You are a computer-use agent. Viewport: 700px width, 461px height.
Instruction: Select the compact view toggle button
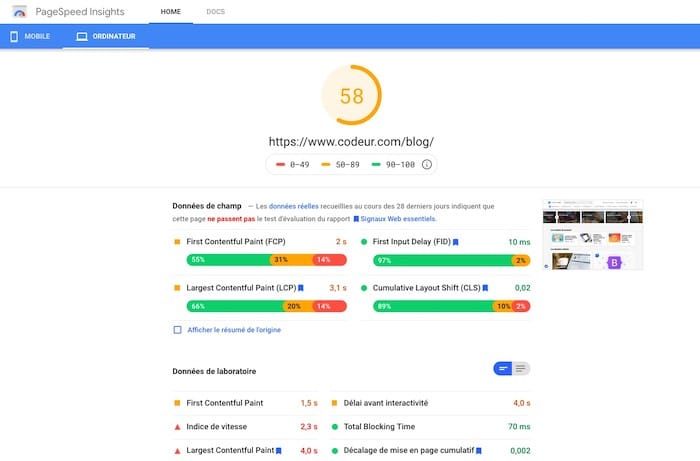click(503, 369)
